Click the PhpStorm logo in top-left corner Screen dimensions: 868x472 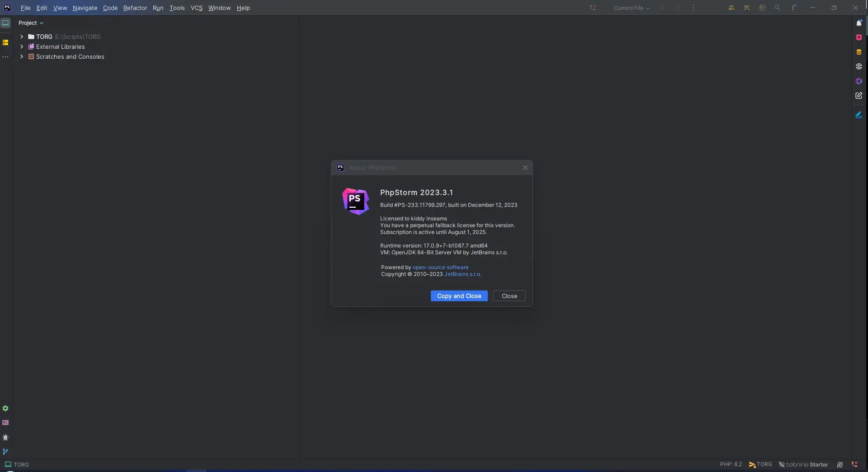pos(7,8)
